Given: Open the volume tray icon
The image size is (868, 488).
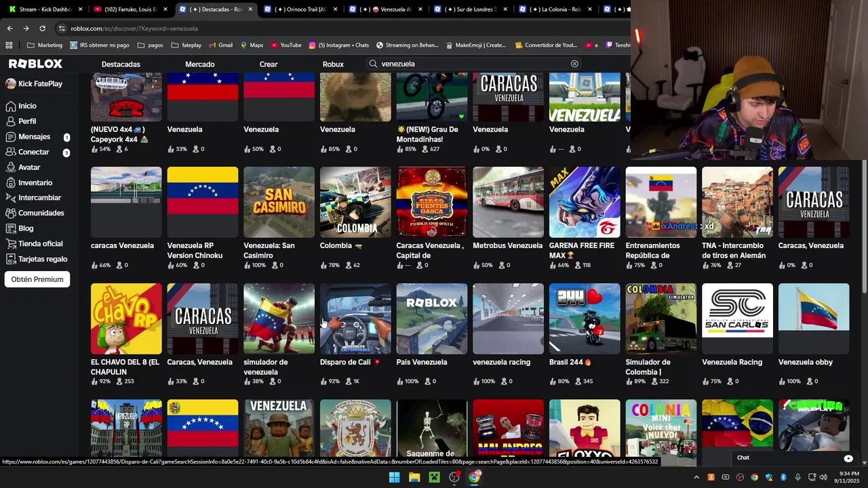Looking at the screenshot, I should 823,477.
